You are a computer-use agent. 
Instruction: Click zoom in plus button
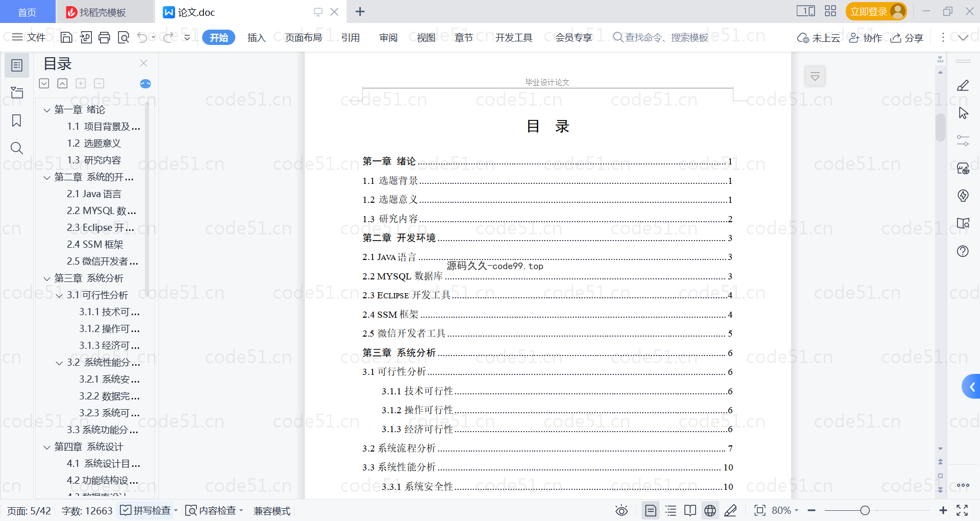coord(943,510)
